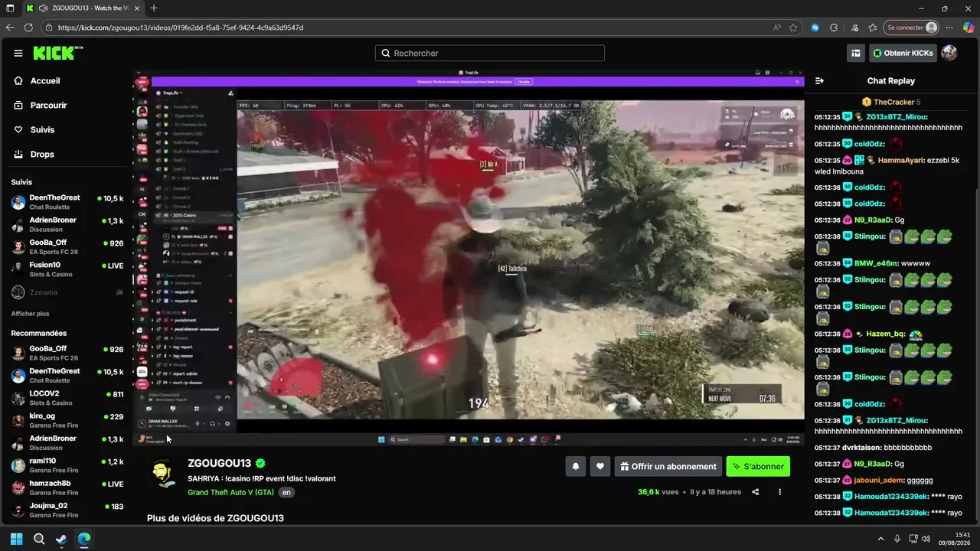Add this page to favorites
The width and height of the screenshot is (980, 551).
[794, 28]
